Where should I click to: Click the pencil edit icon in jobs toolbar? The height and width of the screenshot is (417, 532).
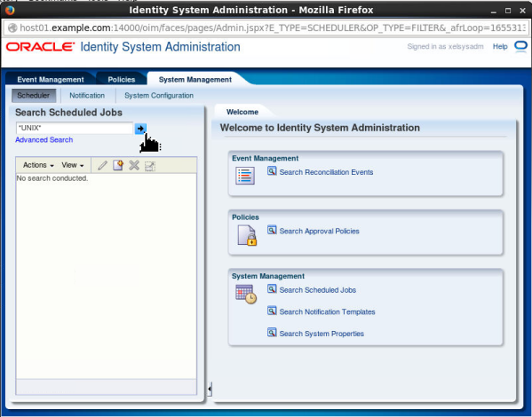[x=102, y=165]
